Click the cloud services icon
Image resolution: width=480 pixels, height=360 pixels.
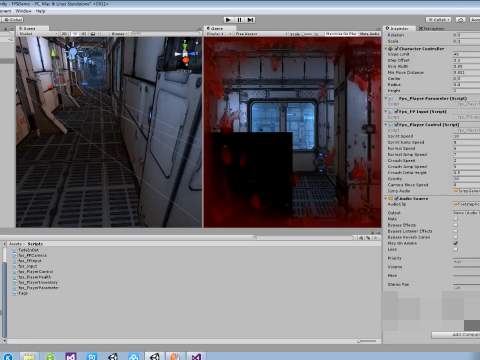tap(461, 20)
